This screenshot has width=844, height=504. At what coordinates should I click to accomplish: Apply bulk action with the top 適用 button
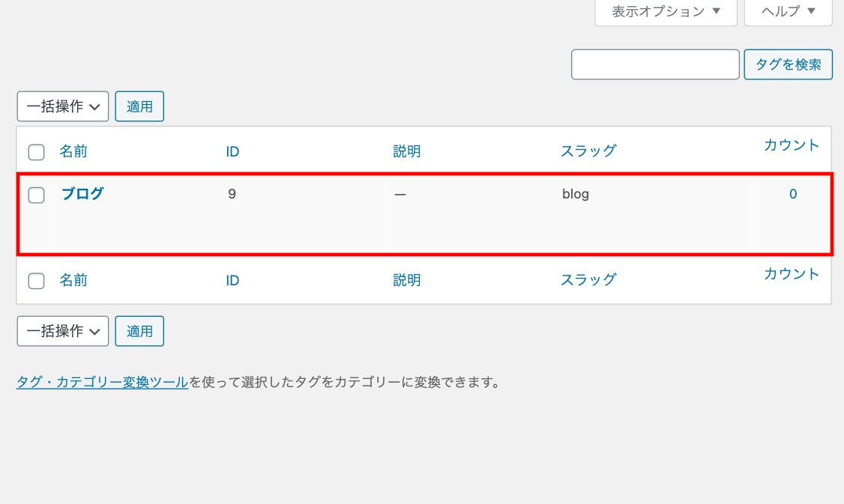click(x=139, y=106)
